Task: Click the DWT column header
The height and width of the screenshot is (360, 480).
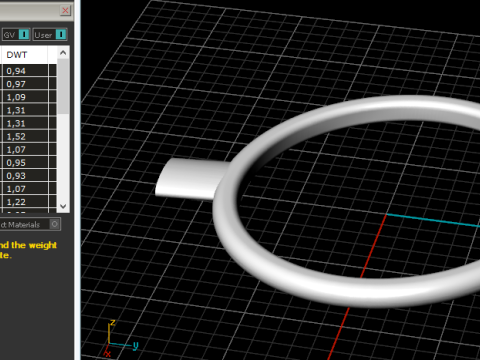Action: point(24,55)
